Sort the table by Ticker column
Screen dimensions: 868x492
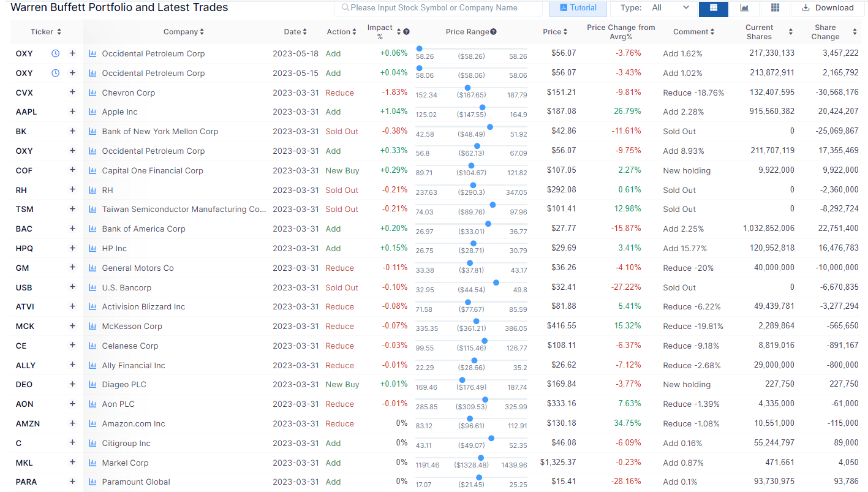pyautogui.click(x=46, y=32)
